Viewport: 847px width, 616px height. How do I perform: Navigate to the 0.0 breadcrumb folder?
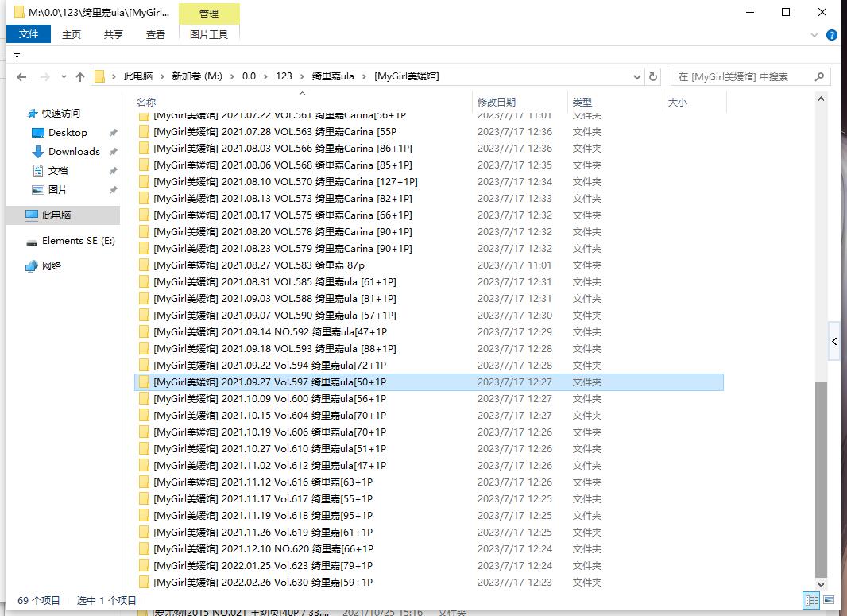[249, 76]
